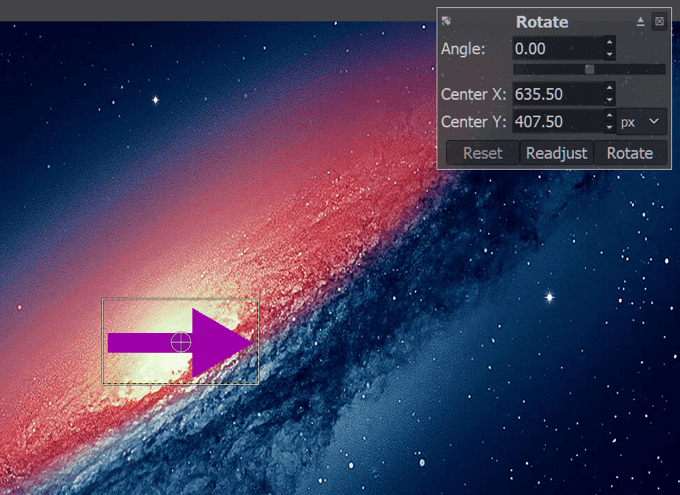Click the Center Y input field
This screenshot has height=495, width=680.
pos(556,122)
